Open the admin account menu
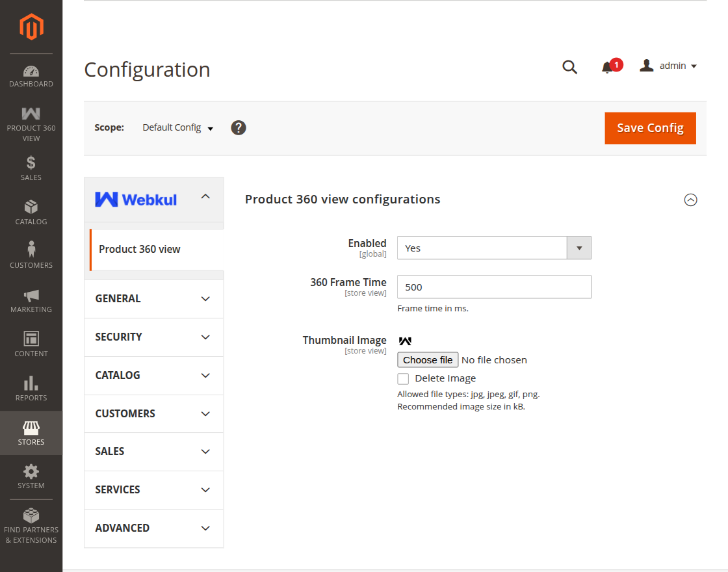The height and width of the screenshot is (572, 728). tap(668, 65)
